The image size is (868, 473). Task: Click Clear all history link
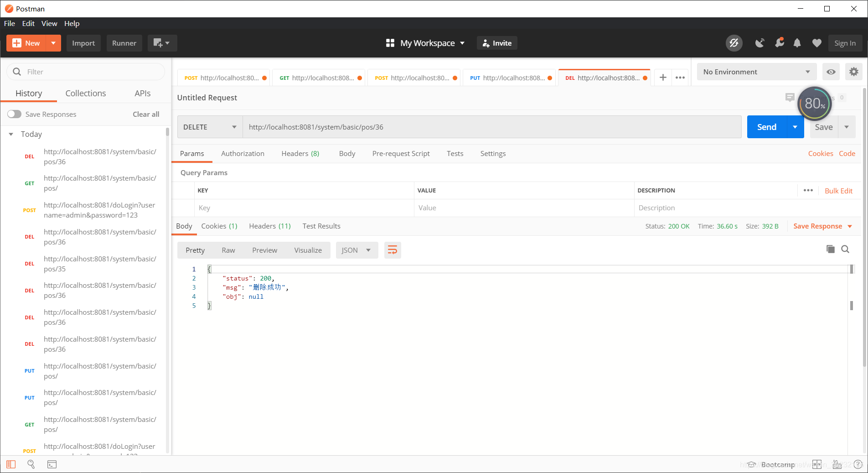click(146, 114)
